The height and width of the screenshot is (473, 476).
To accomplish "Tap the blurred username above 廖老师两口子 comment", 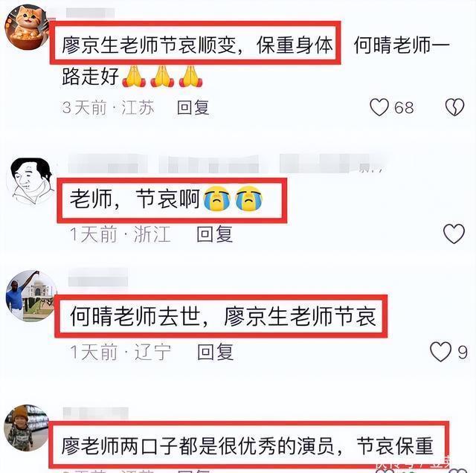I will coord(96,414).
